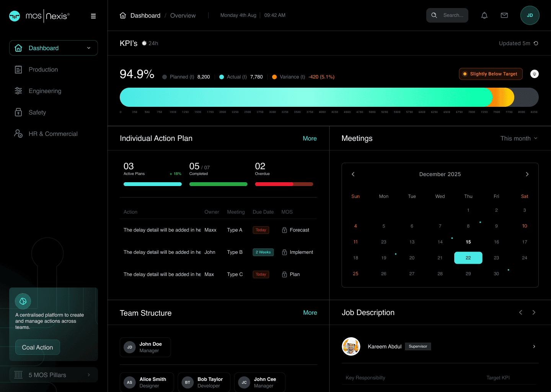The image size is (551, 392).
Task: Click the KPI production progress bar
Action: point(329,97)
